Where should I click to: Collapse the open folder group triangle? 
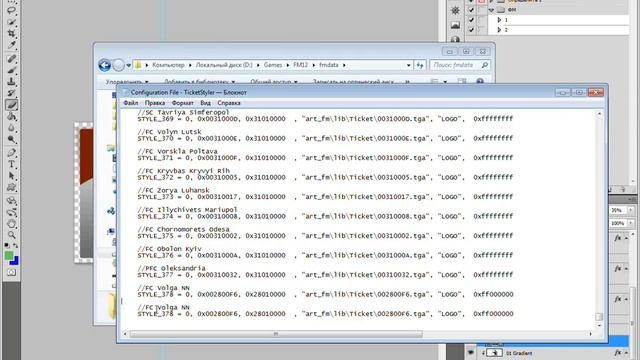pos(491,9)
